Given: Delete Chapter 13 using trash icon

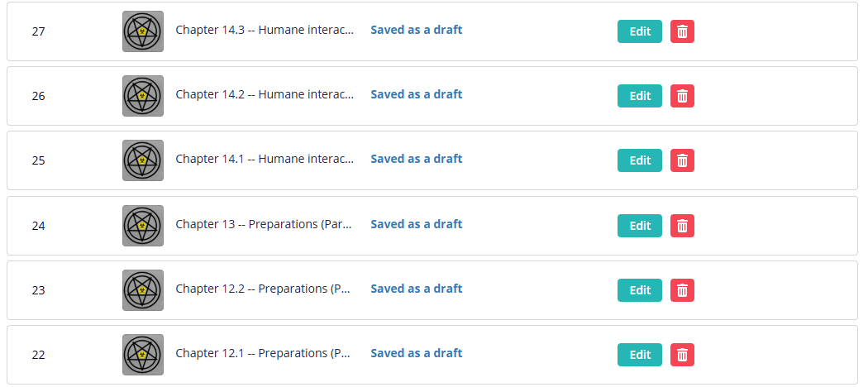Looking at the screenshot, I should coord(682,226).
